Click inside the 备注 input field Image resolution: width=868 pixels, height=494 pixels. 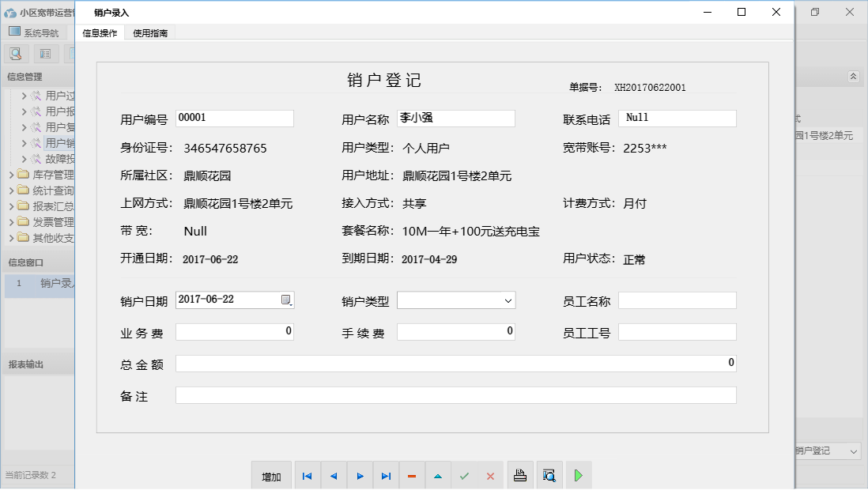click(455, 394)
